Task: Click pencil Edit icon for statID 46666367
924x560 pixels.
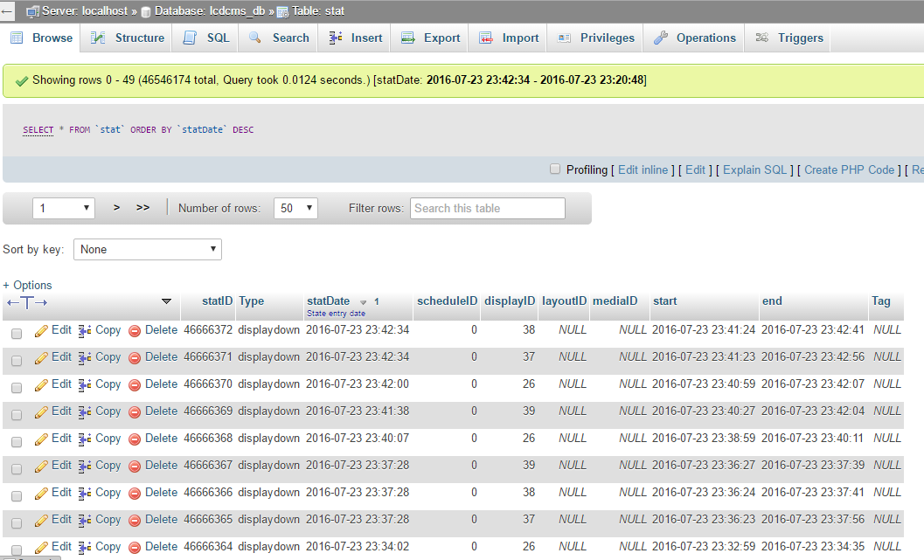Action: [x=41, y=467]
